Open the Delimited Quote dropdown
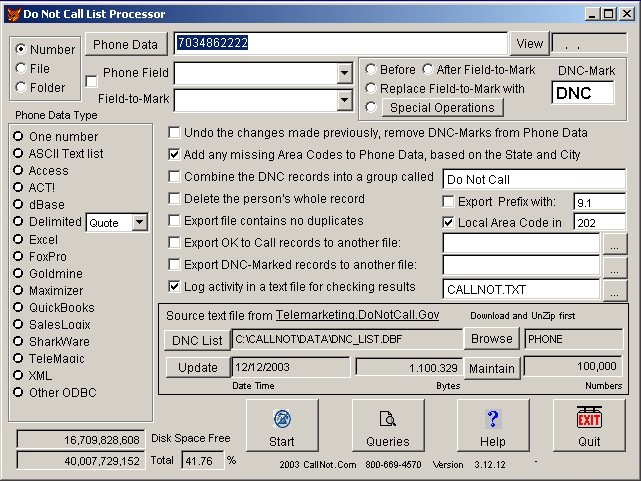The height and width of the screenshot is (481, 641). [139, 223]
